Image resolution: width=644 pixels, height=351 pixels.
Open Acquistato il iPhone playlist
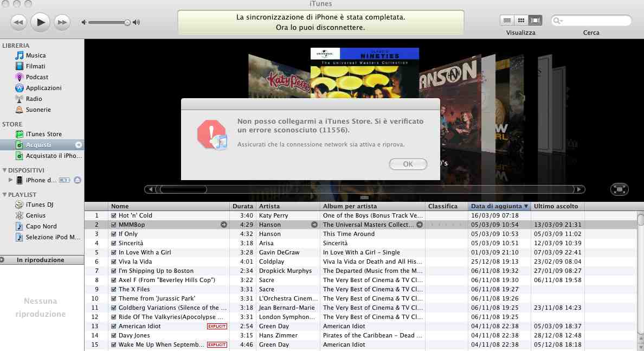pos(54,156)
